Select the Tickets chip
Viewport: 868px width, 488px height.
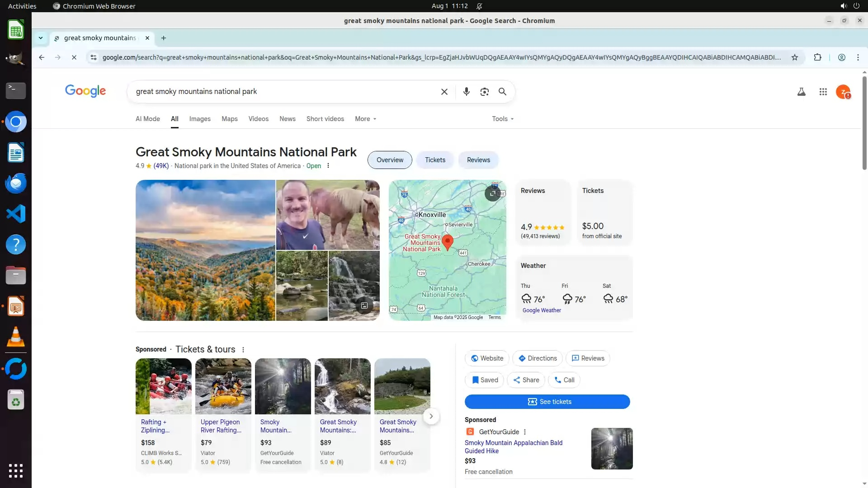(435, 160)
